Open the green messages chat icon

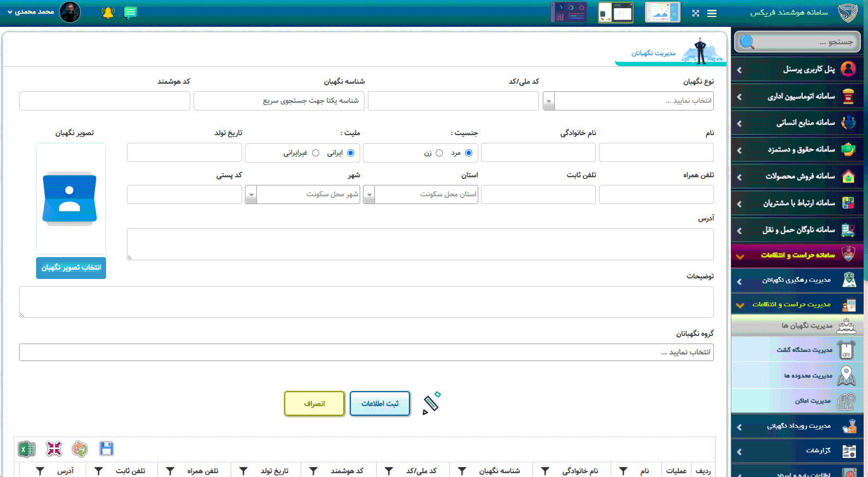pos(130,13)
